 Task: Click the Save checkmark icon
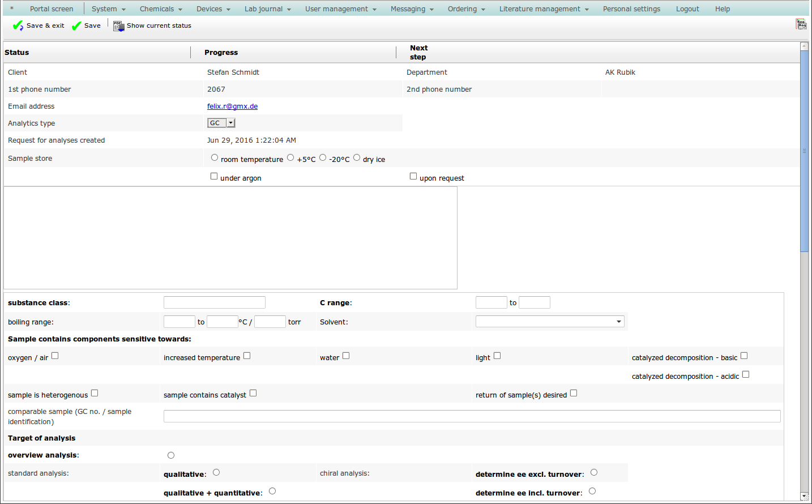[76, 25]
